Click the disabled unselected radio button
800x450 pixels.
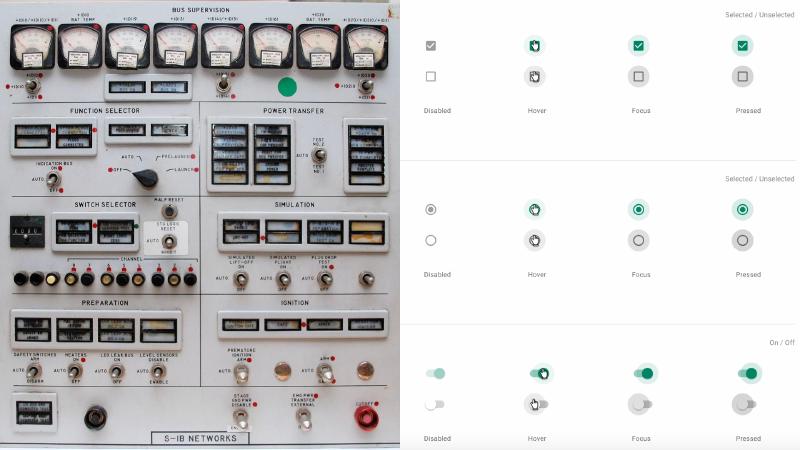pos(430,240)
